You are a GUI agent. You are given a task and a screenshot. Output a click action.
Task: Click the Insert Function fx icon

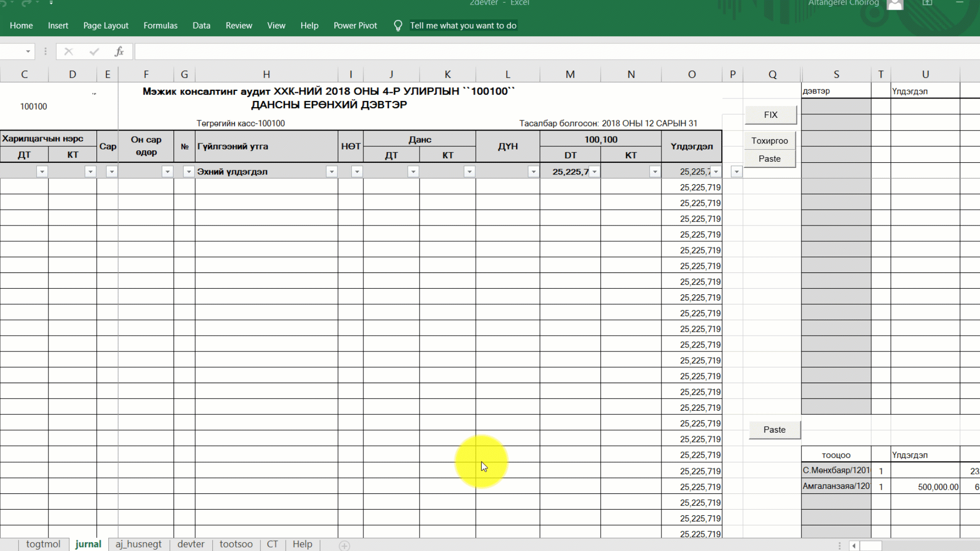[119, 52]
